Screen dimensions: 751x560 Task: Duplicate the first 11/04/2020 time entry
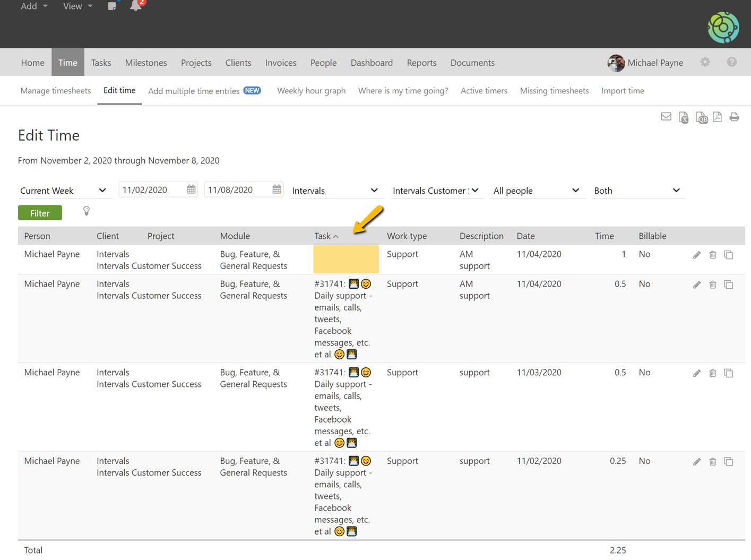[729, 255]
